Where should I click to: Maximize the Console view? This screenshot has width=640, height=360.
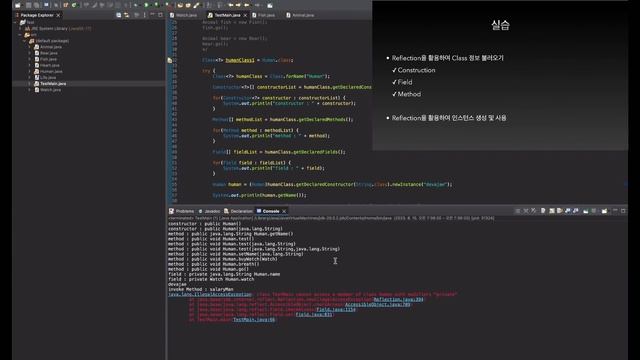[x=623, y=211]
